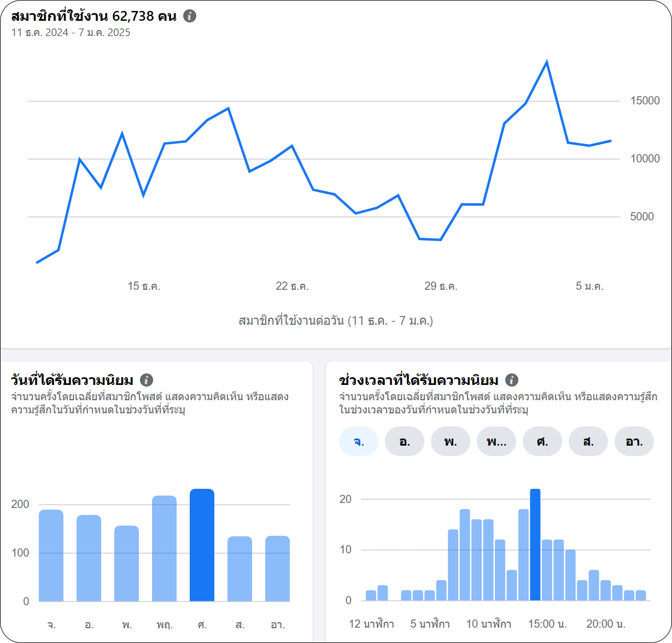The image size is (672, 643).
Task: Click the ส. bar in popular days chart
Action: click(239, 569)
